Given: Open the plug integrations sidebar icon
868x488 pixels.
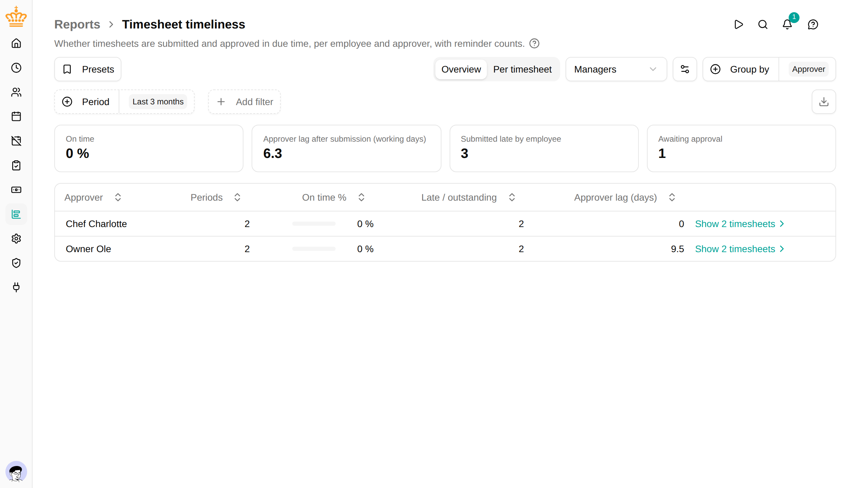Looking at the screenshot, I should pyautogui.click(x=16, y=287).
